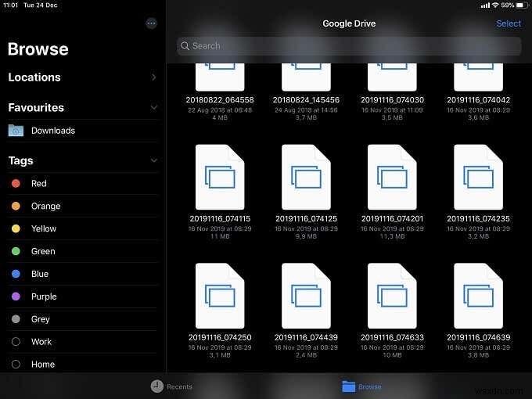Switch to the Recents tab
This screenshot has height=399, width=532.
click(171, 386)
